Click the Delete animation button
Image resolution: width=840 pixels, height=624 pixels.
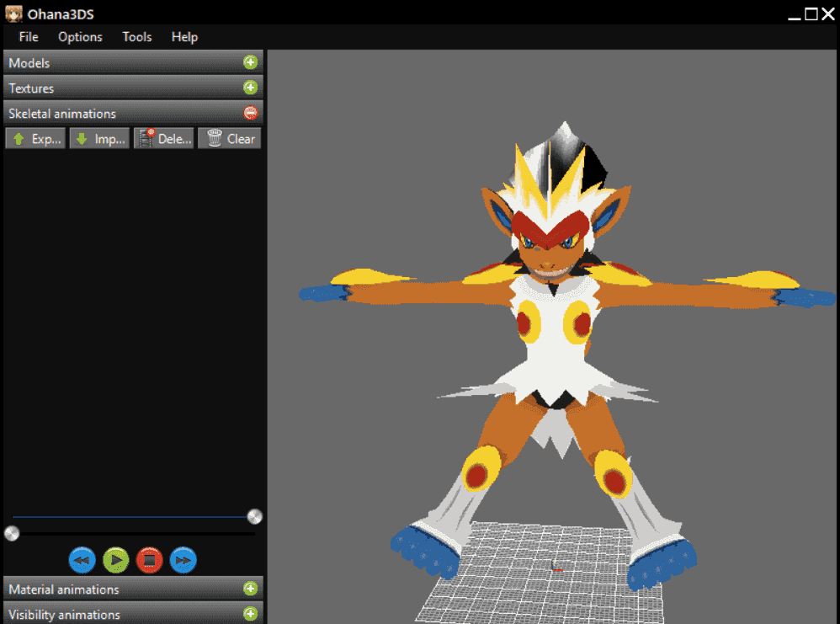pyautogui.click(x=164, y=139)
